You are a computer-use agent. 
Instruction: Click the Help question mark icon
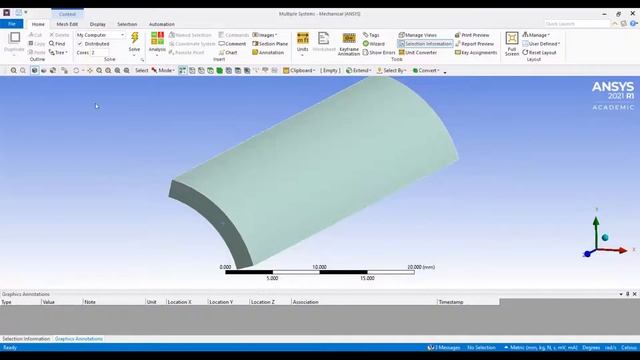coord(633,24)
